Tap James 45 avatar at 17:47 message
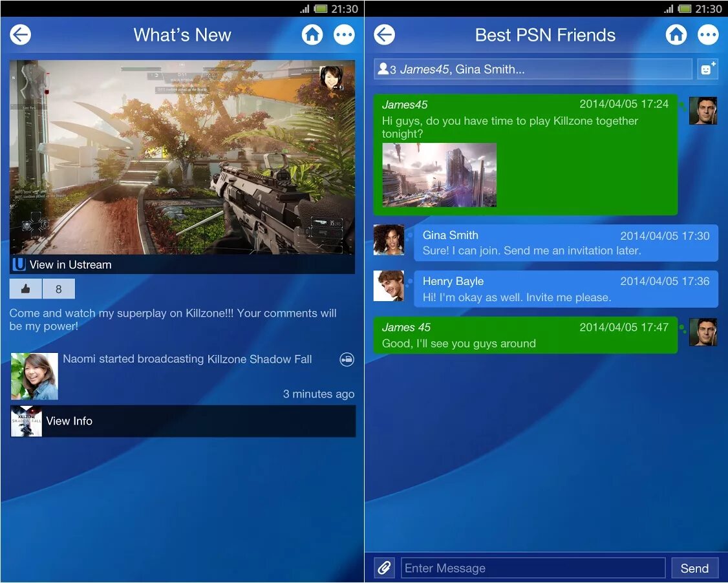Image resolution: width=728 pixels, height=583 pixels. coord(703,332)
